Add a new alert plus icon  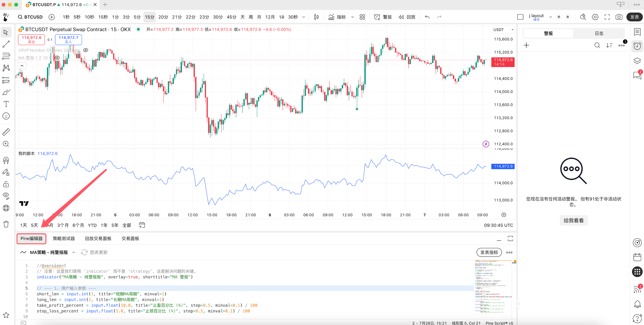(526, 45)
